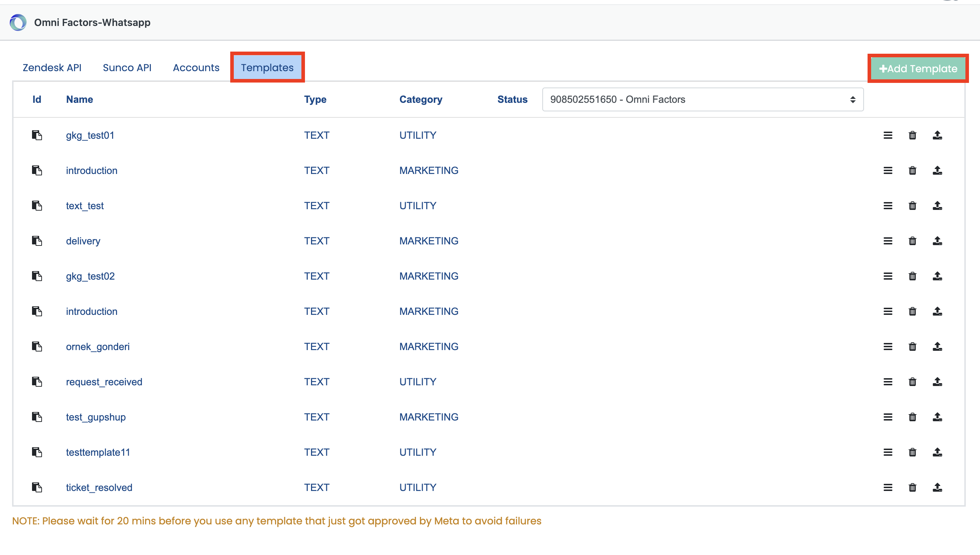Image resolution: width=980 pixels, height=555 pixels.
Task: Upload the testtemplate11 template
Action: click(x=937, y=453)
